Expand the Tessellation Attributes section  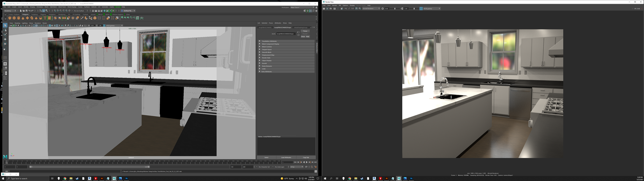tap(269, 41)
